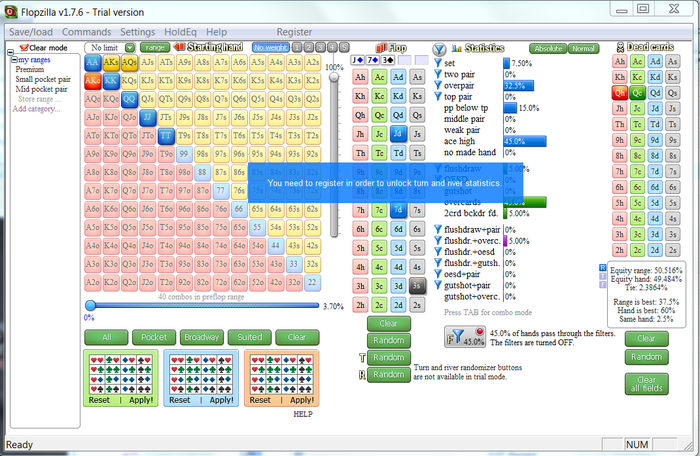Select Small pocket pair range
The width and height of the screenshot is (700, 456).
point(43,79)
